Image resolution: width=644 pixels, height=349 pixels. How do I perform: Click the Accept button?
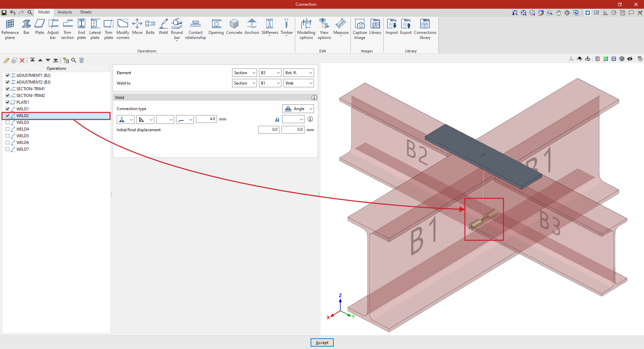(x=322, y=343)
